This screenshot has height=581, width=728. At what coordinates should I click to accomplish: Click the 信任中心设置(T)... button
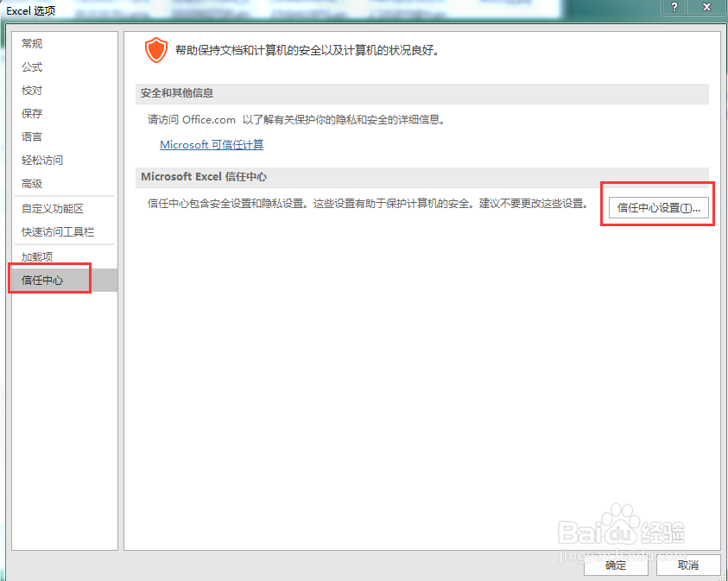(658, 207)
